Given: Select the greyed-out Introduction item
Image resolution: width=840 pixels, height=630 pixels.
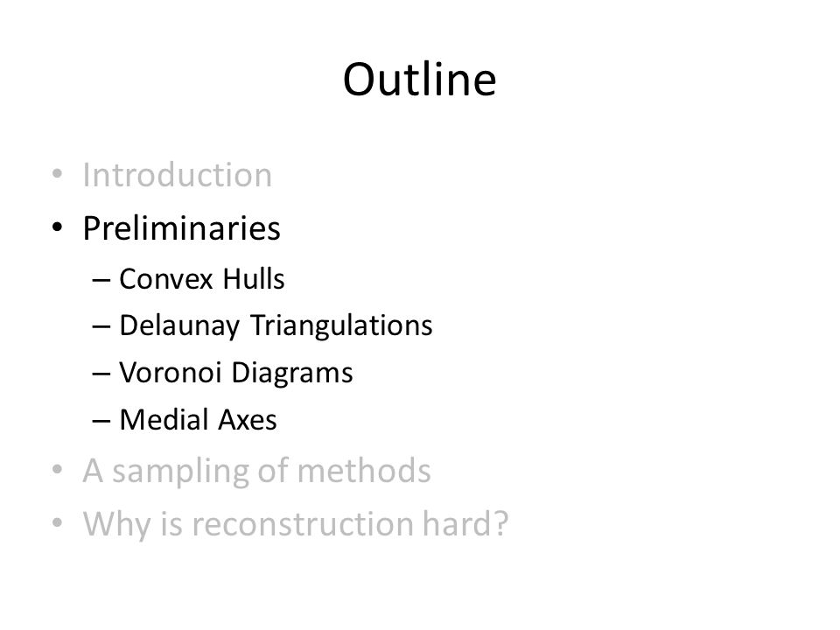Looking at the screenshot, I should [x=178, y=175].
